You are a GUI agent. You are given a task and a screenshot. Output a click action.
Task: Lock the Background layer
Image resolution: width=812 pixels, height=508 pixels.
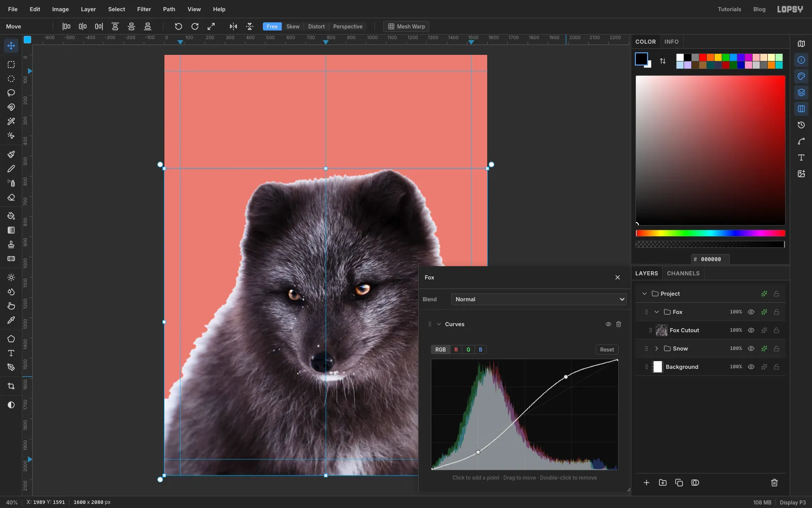click(776, 367)
